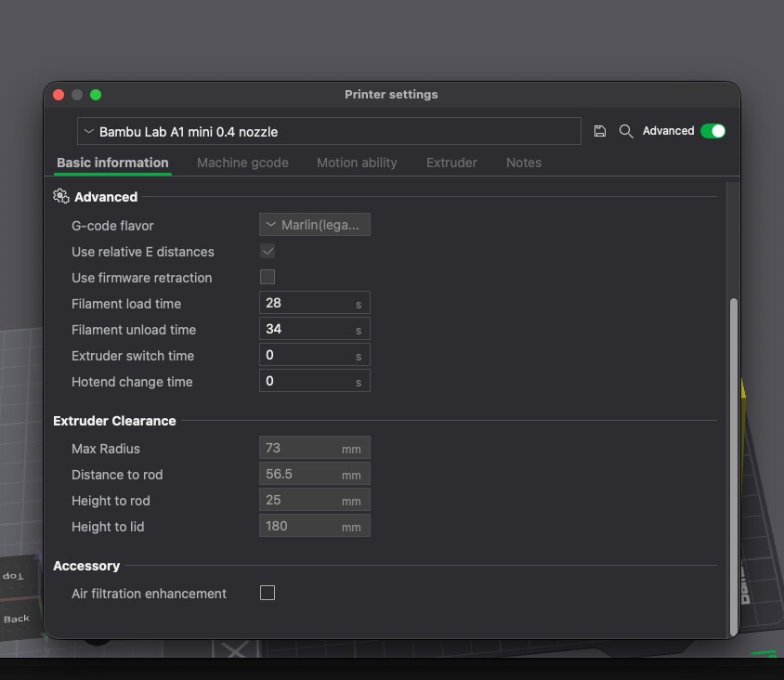This screenshot has width=784, height=680.
Task: Open the G-code flavor Marlin dropdown
Action: point(315,225)
